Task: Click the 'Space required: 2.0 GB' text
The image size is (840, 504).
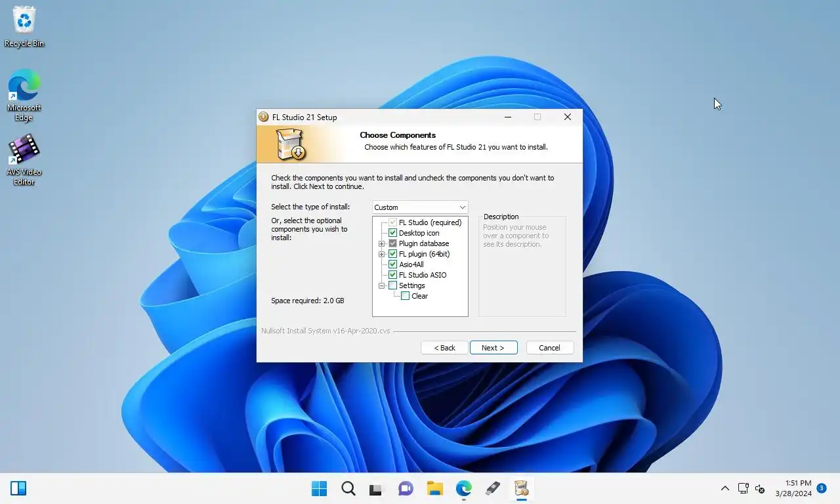Action: 307,301
